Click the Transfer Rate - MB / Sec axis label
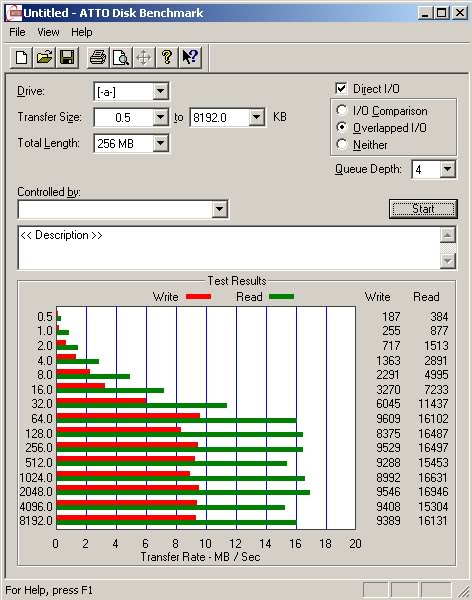 coord(201,557)
